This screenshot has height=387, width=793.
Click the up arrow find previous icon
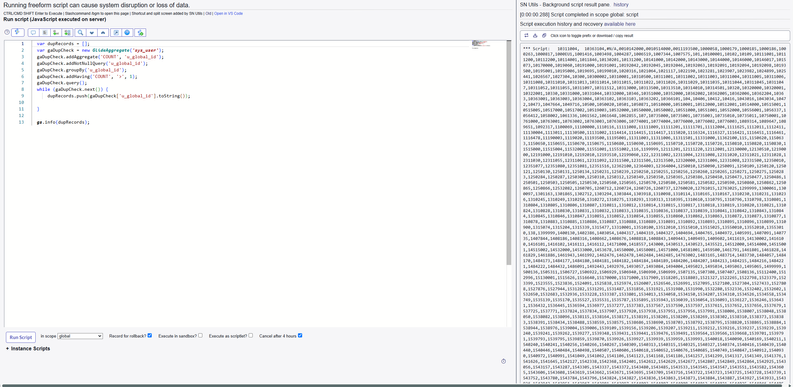tap(103, 32)
